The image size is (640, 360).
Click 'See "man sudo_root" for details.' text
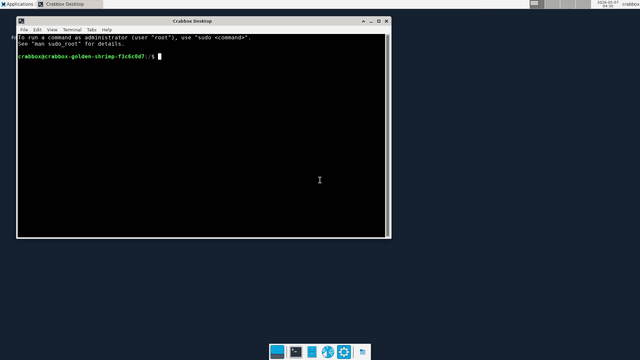pos(71,44)
